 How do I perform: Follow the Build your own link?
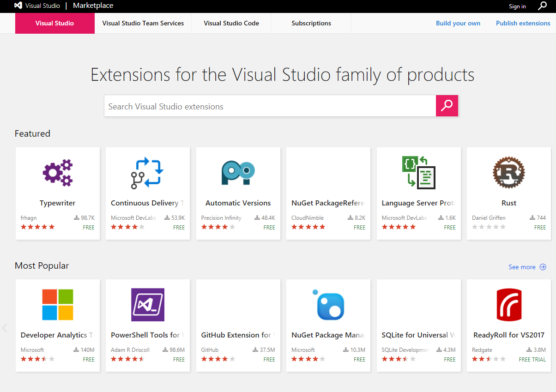pos(458,23)
